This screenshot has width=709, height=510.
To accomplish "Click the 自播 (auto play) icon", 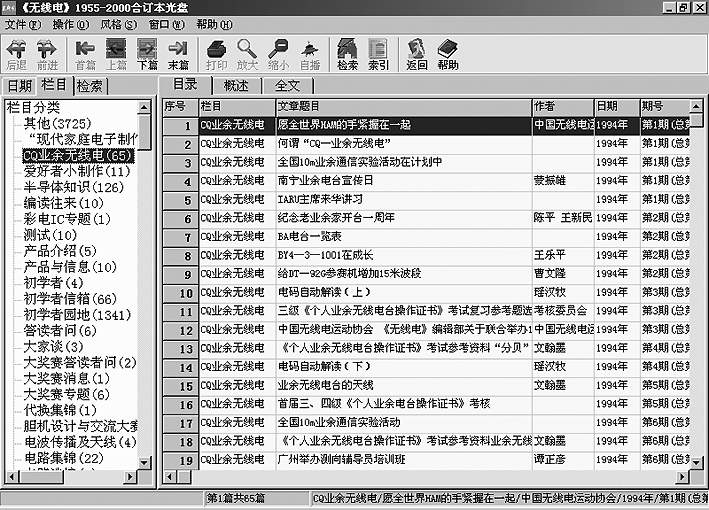I will [x=310, y=54].
